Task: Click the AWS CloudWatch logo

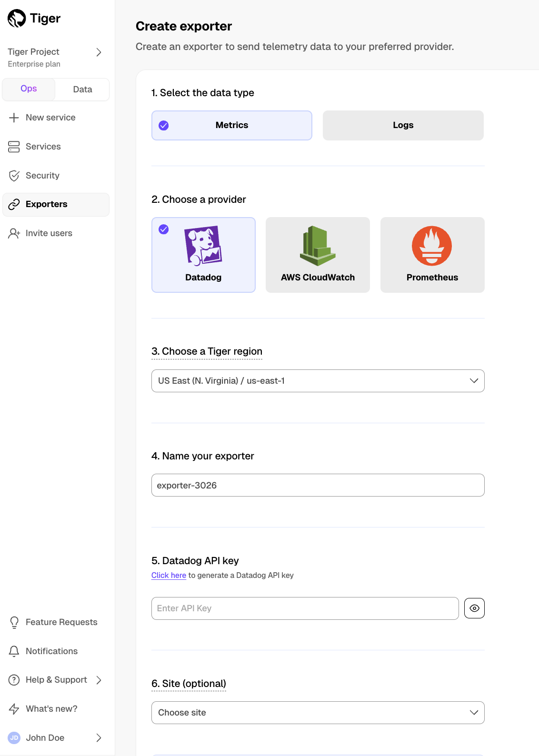Action: [x=318, y=246]
